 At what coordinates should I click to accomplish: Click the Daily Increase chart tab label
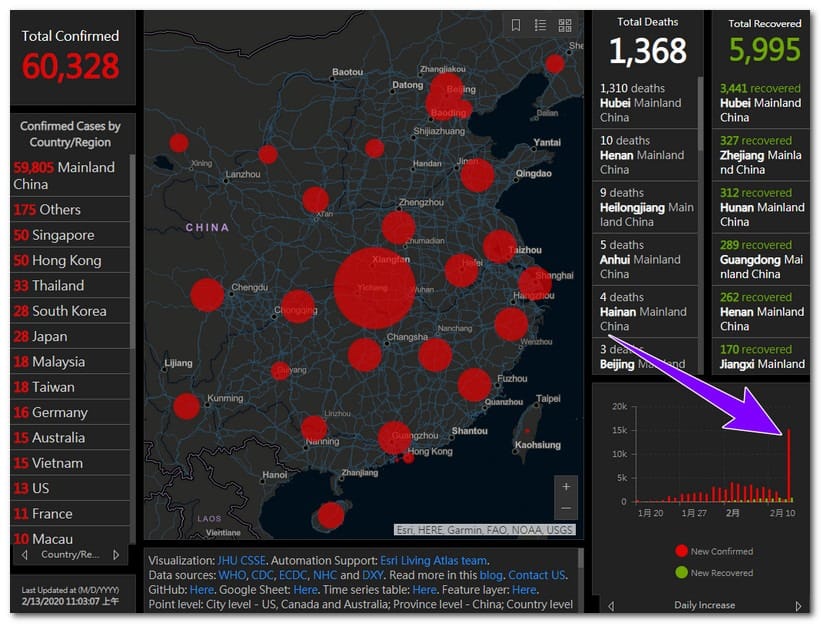pyautogui.click(x=704, y=605)
